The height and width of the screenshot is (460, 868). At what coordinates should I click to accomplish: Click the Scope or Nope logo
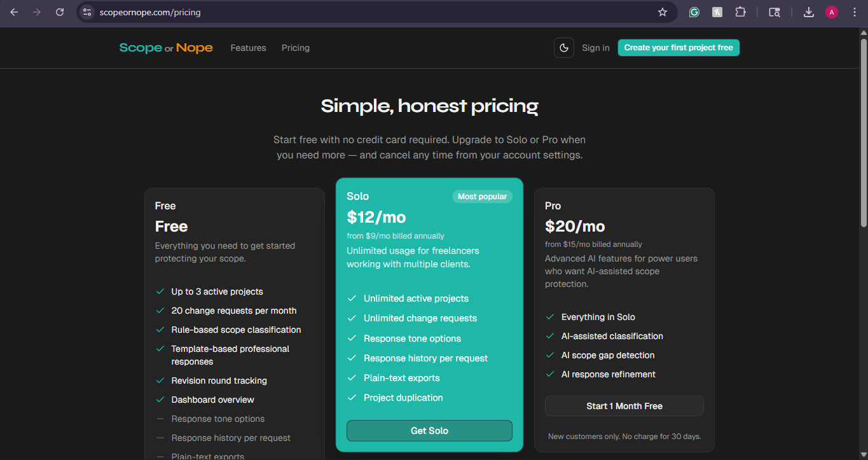click(x=166, y=48)
